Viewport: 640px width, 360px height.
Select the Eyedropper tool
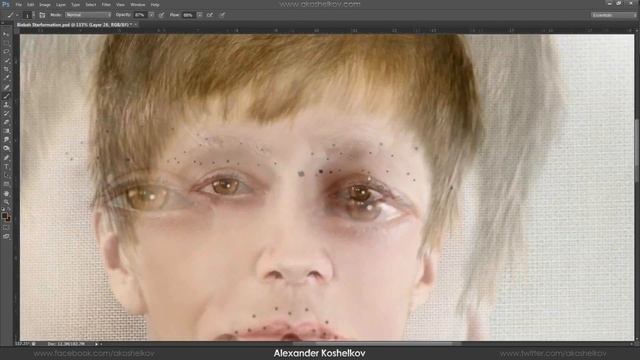point(6,78)
